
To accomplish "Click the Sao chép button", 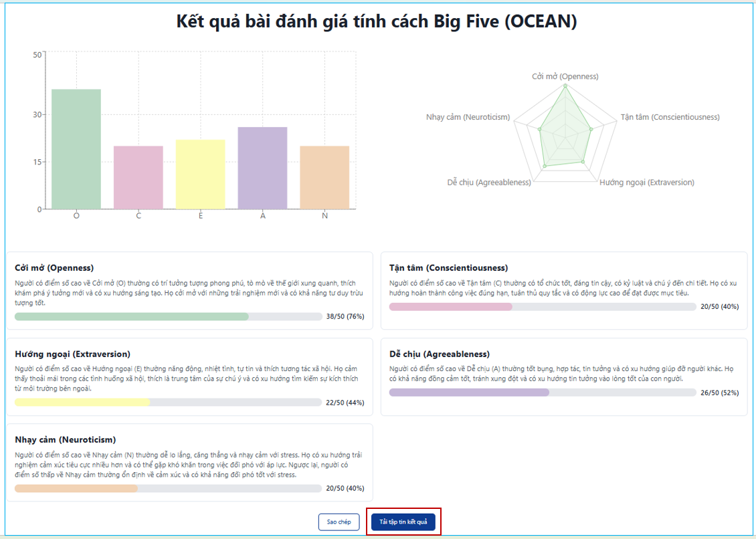I will tap(339, 522).
